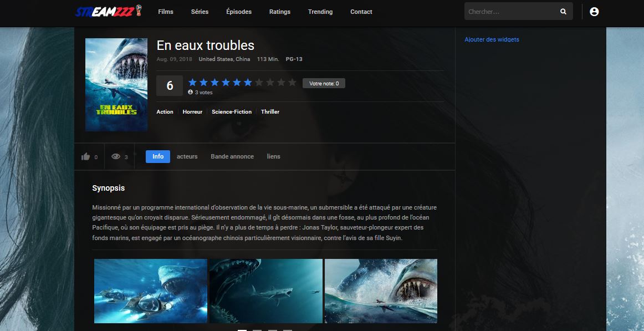
Task: Click the Ajouter des widgets link
Action: point(492,39)
